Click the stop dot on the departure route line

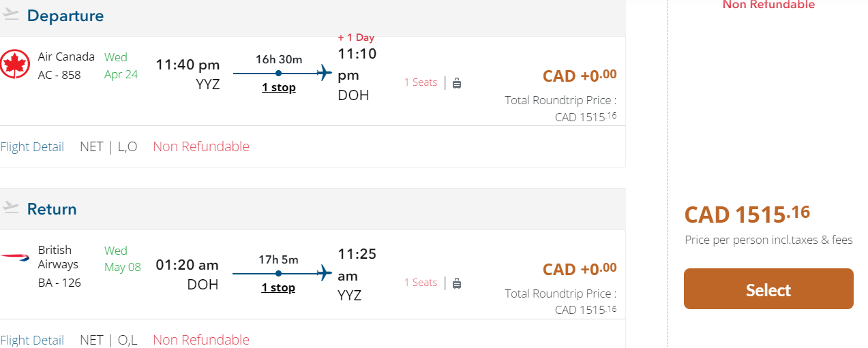tap(278, 73)
